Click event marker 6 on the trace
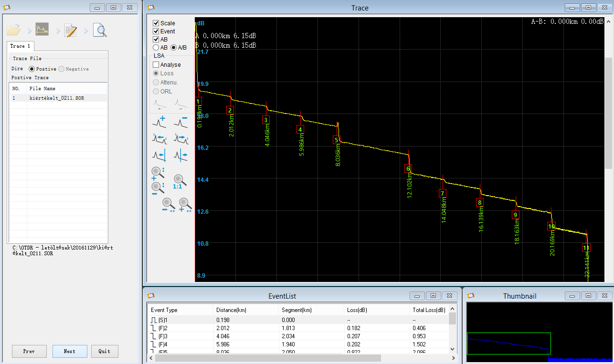 (408, 168)
